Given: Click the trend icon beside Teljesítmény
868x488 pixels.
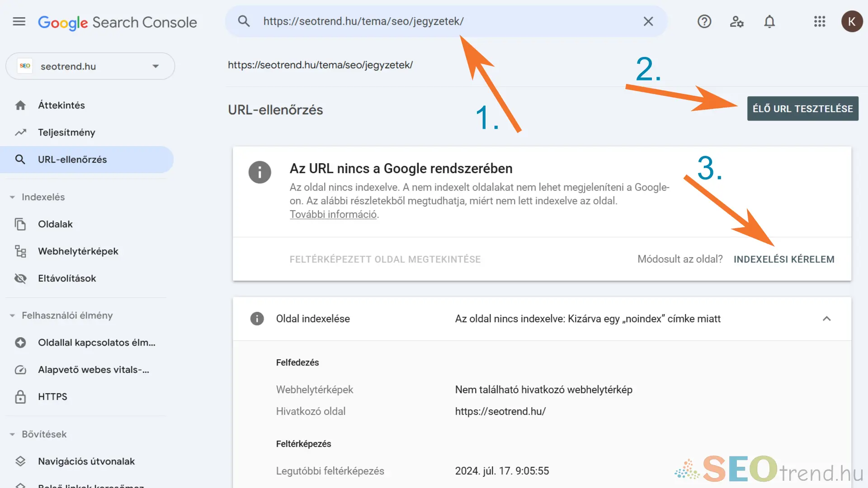Looking at the screenshot, I should (x=20, y=132).
